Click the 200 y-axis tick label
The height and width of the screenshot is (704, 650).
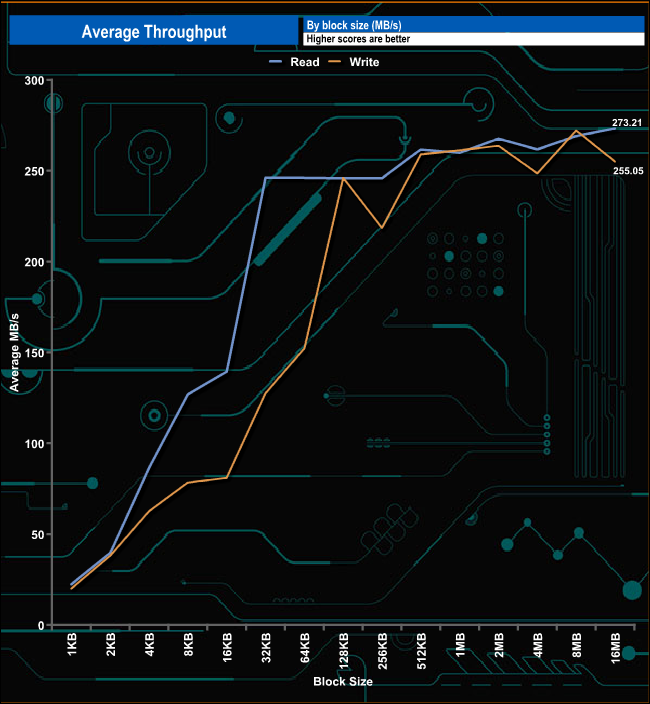point(34,262)
